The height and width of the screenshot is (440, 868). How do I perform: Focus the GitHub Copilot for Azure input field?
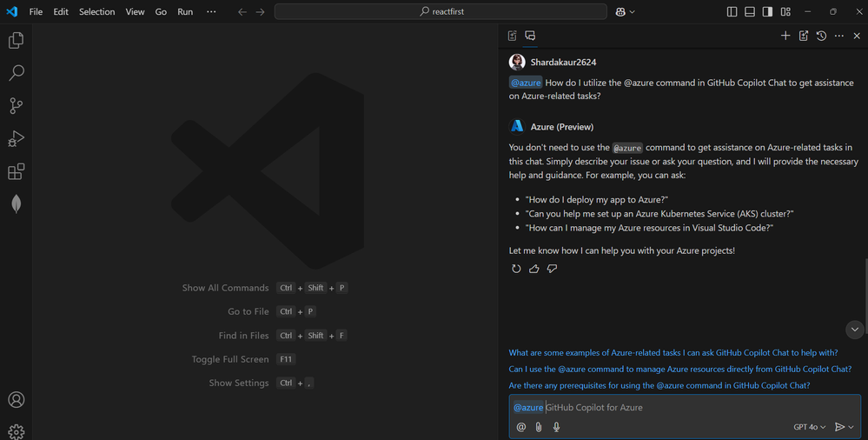(x=685, y=407)
